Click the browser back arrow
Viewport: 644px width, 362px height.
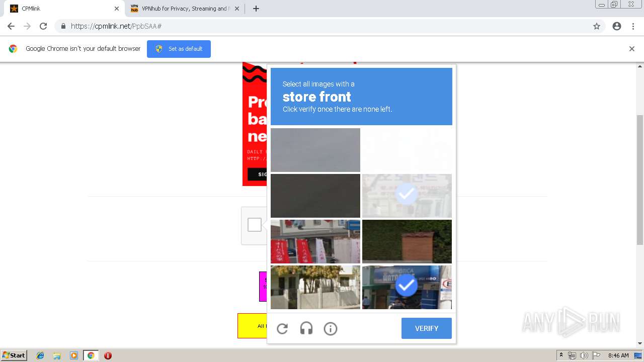(11, 26)
